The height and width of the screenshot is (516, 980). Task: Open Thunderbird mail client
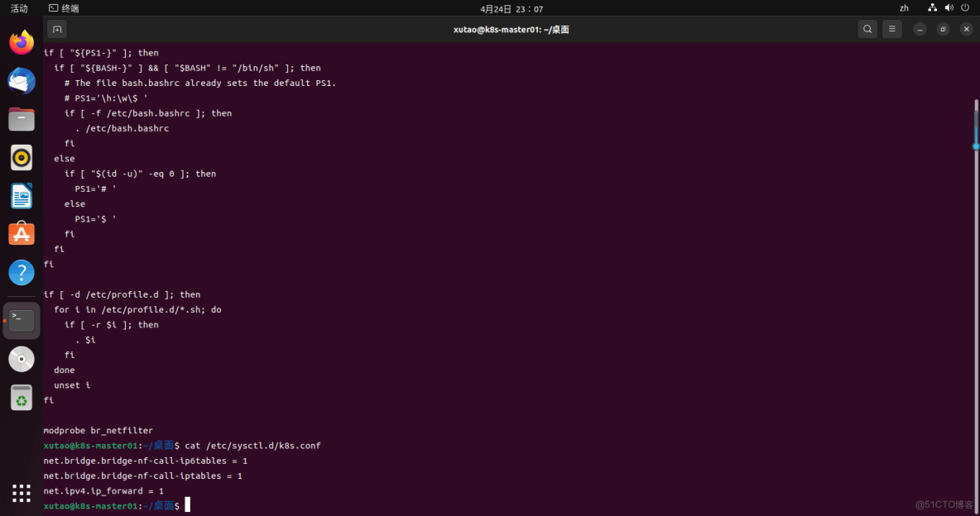pyautogui.click(x=22, y=81)
